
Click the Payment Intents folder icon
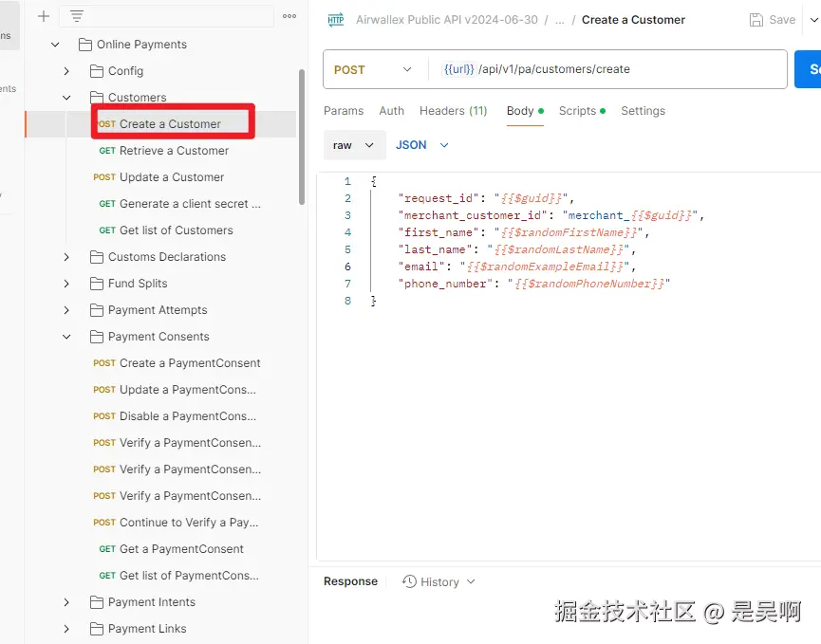tap(97, 602)
